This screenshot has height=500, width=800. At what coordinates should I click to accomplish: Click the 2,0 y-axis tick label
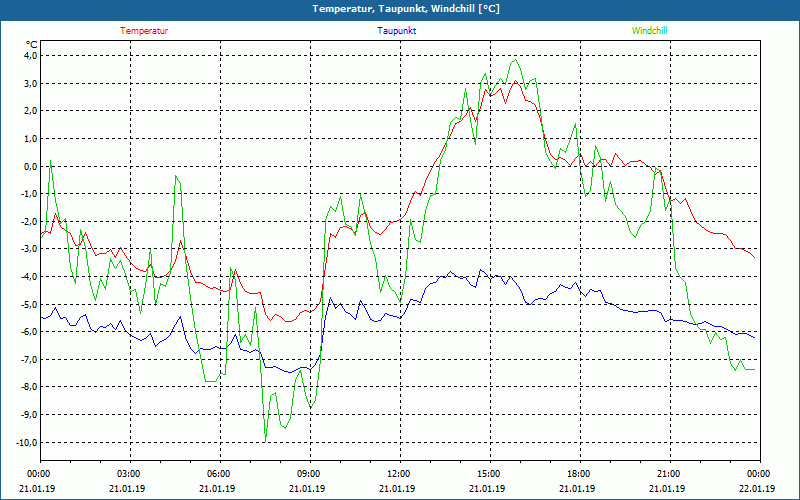(x=28, y=111)
